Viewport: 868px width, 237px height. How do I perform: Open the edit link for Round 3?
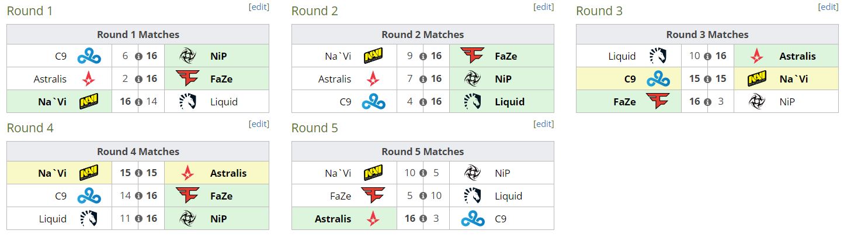(x=828, y=7)
